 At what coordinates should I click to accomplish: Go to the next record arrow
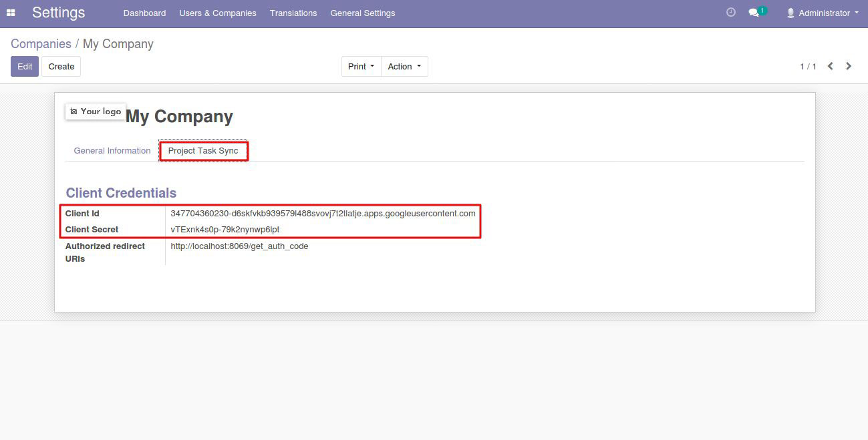[x=849, y=66]
